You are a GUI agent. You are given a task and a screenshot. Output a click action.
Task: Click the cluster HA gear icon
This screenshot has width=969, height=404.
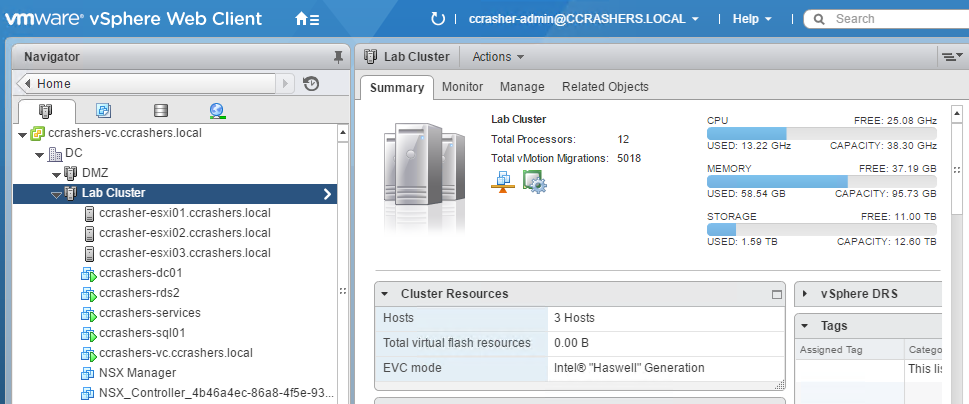(x=535, y=182)
